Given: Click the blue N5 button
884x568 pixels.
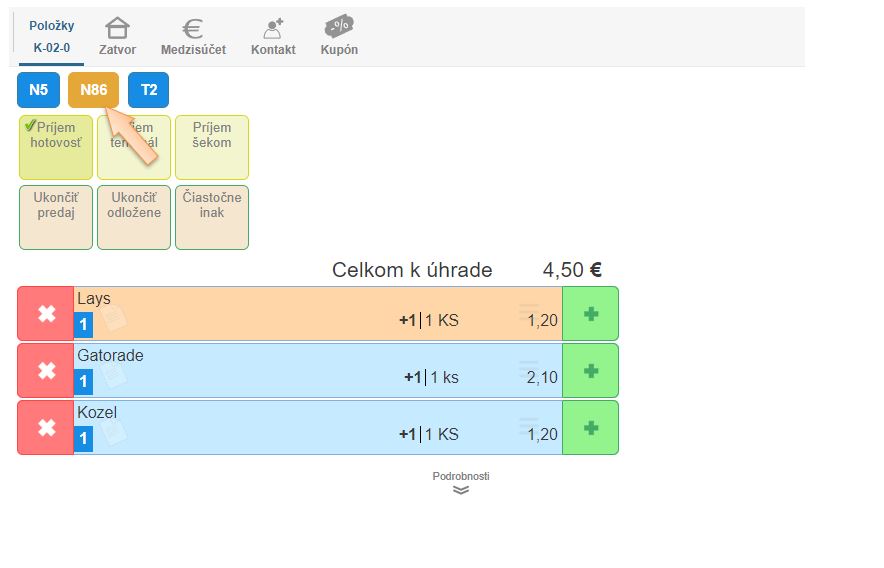Looking at the screenshot, I should tap(38, 90).
